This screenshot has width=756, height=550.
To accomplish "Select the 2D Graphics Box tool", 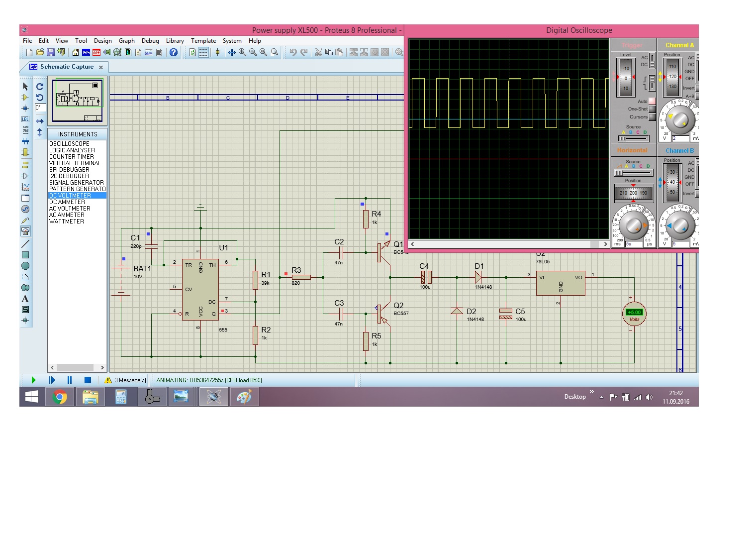I will pyautogui.click(x=25, y=255).
